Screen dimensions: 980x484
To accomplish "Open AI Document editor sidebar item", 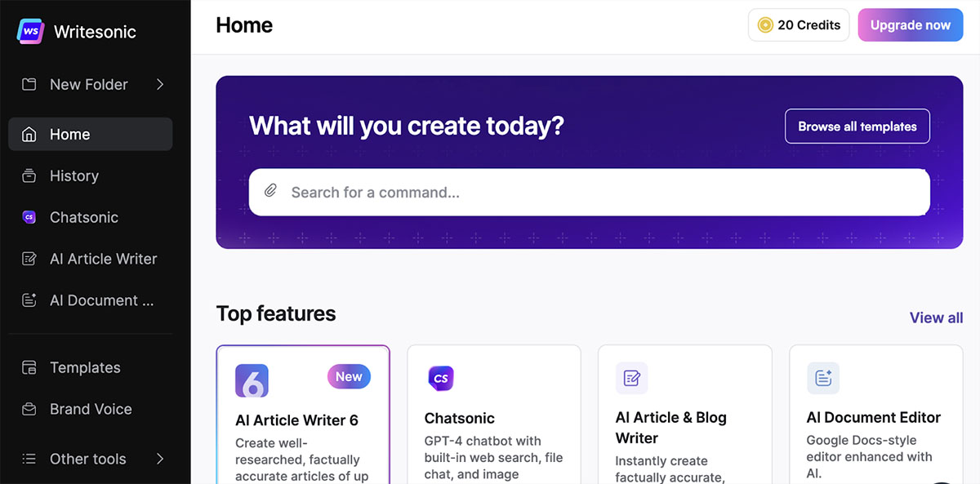I will [x=101, y=300].
